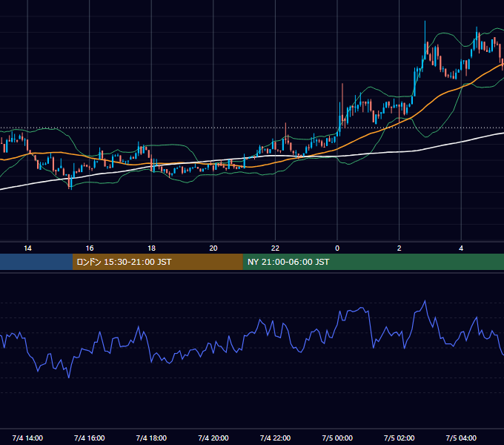This screenshot has width=504, height=445.
Task: Click the 22 hour label on time axis
Action: (275, 248)
